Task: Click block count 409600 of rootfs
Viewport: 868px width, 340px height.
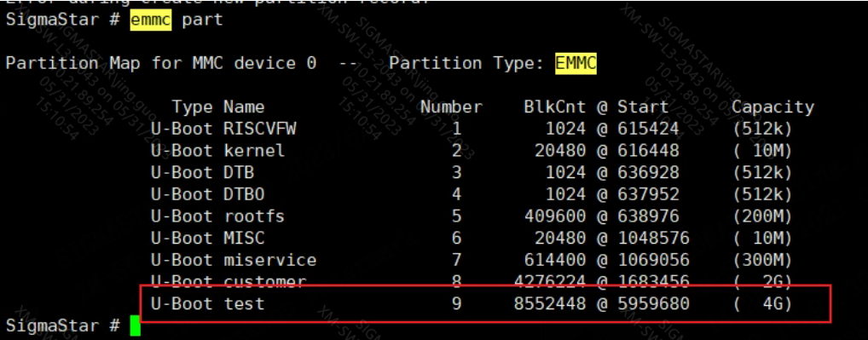Action: [x=555, y=216]
